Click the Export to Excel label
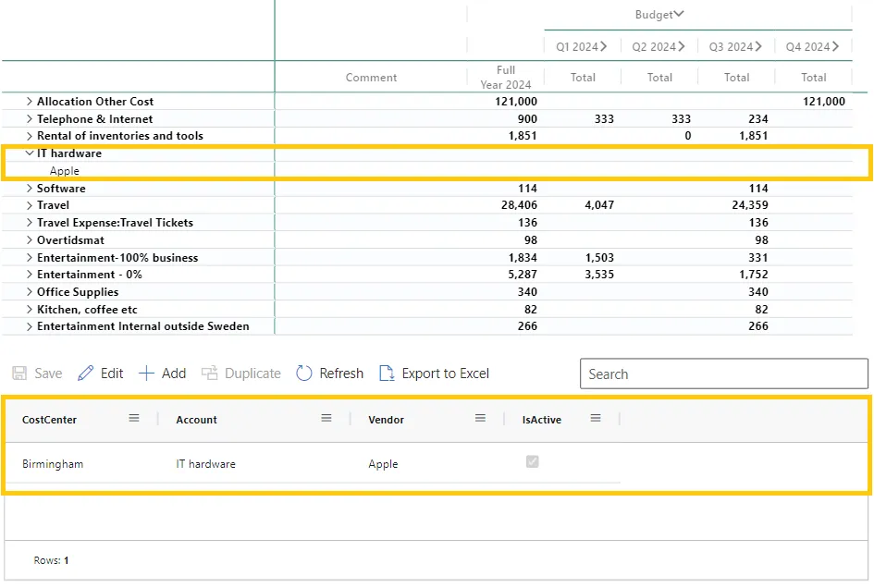The height and width of the screenshot is (588, 874). click(x=446, y=374)
